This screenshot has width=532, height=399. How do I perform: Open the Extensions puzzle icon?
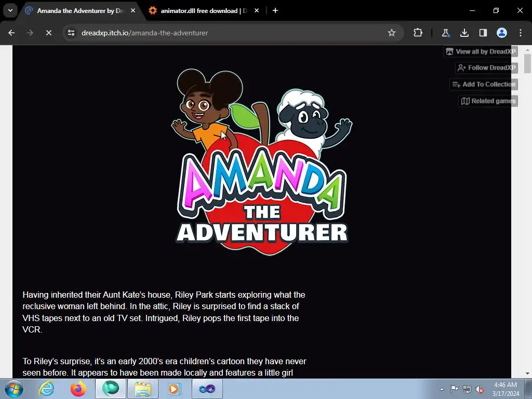click(x=418, y=33)
